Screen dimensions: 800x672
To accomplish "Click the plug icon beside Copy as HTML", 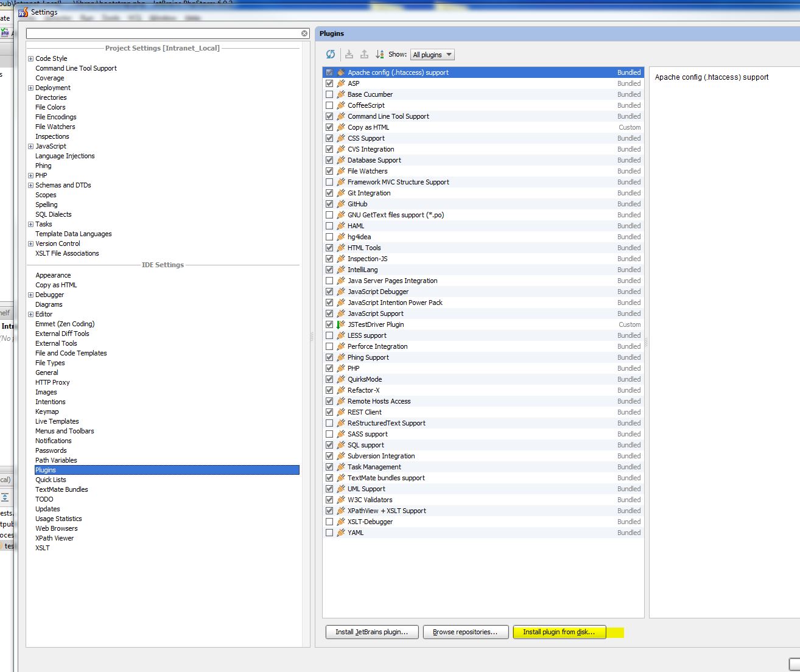I will click(x=341, y=127).
